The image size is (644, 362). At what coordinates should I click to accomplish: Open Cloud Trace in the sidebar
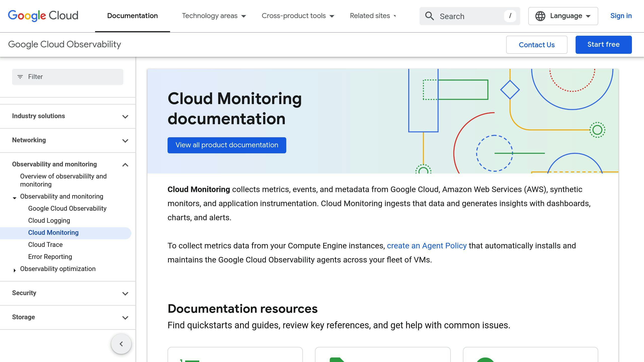click(45, 245)
